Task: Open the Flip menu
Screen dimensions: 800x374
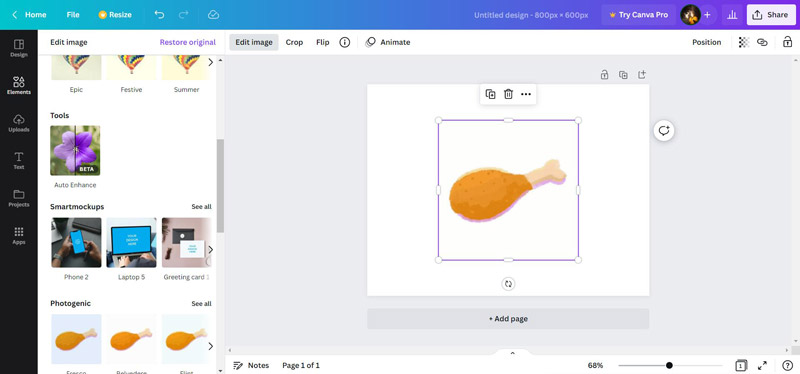Action: 322,42
